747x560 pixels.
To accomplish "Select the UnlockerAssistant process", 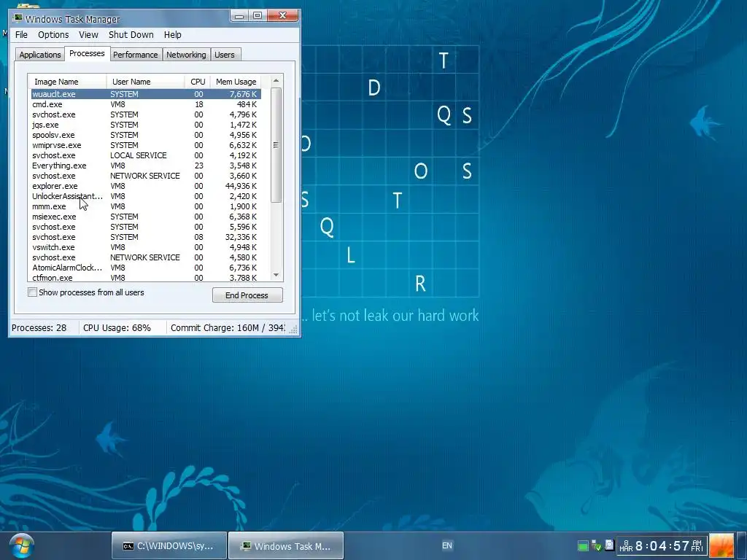I will (x=146, y=196).
